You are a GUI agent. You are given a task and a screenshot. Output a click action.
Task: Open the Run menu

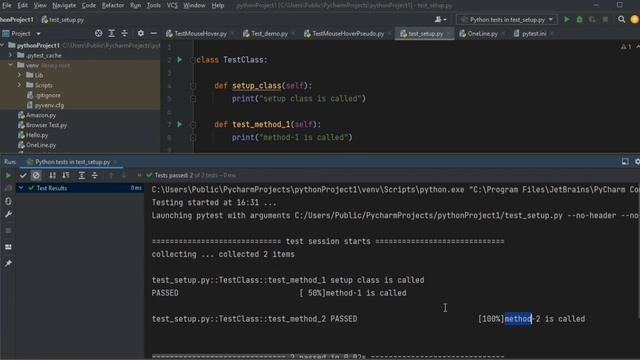click(x=136, y=5)
